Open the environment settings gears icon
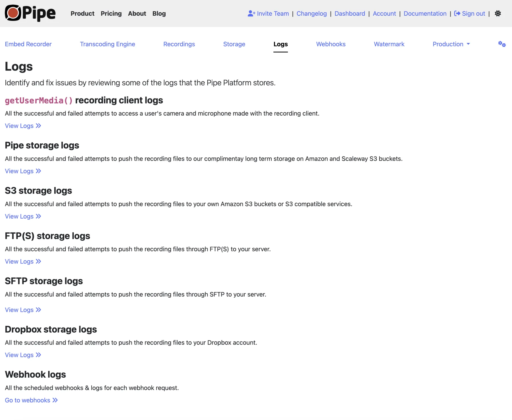Viewport: 512px width, 420px height. [502, 44]
